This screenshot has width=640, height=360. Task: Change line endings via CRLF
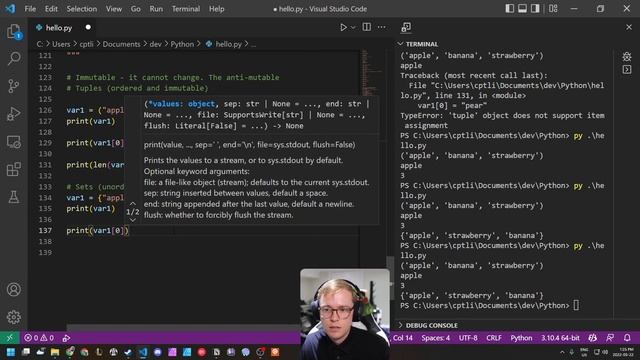[493, 338]
